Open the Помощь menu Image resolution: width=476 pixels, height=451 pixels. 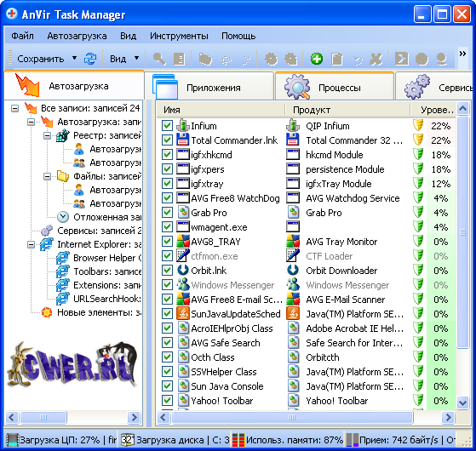tap(238, 36)
